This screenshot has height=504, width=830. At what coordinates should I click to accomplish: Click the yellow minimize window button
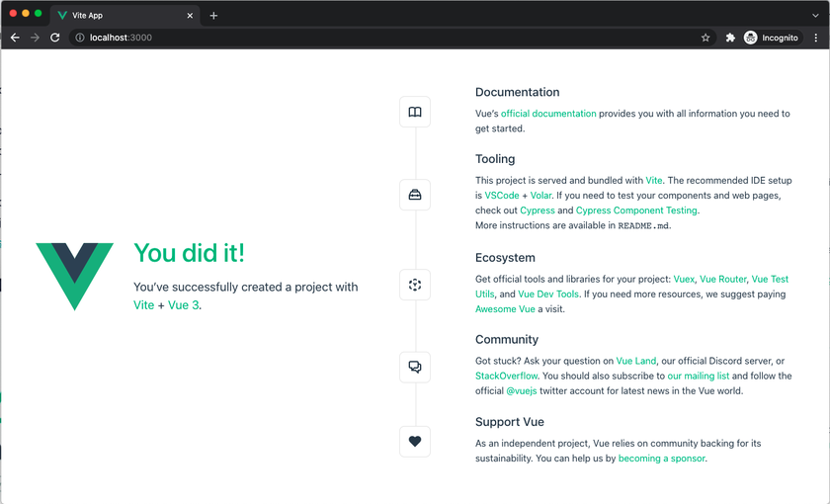coord(26,13)
